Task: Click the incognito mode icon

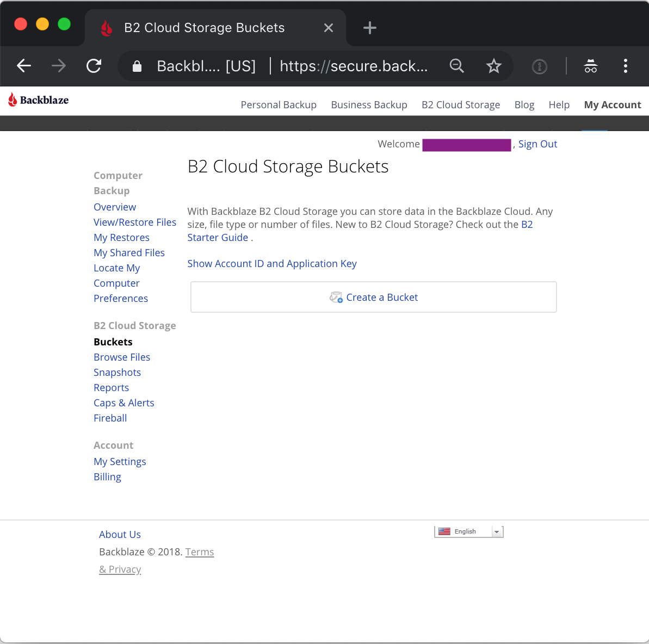Action: [x=591, y=66]
